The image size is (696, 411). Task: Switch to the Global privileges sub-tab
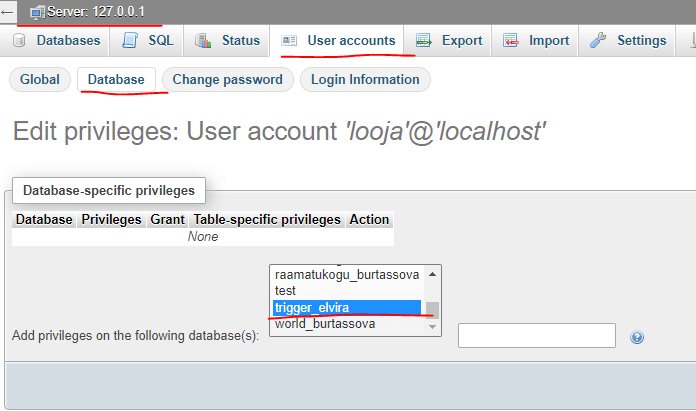tap(40, 79)
